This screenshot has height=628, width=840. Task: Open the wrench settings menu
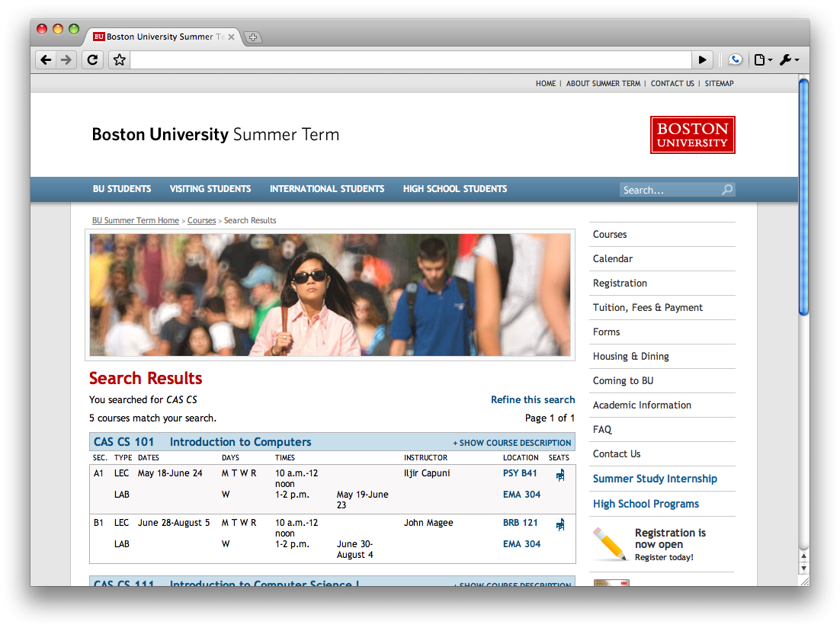point(789,59)
